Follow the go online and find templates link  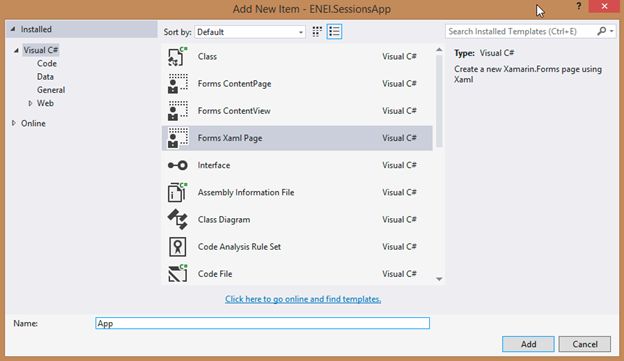(x=303, y=299)
